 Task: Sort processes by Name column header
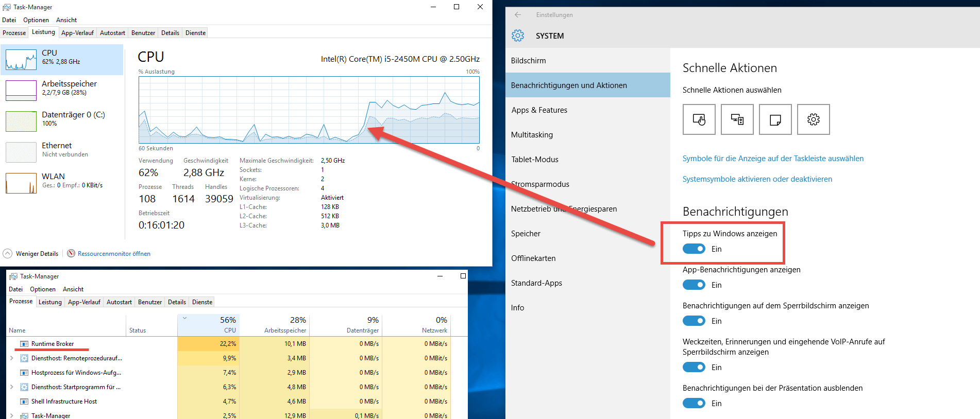(x=66, y=325)
